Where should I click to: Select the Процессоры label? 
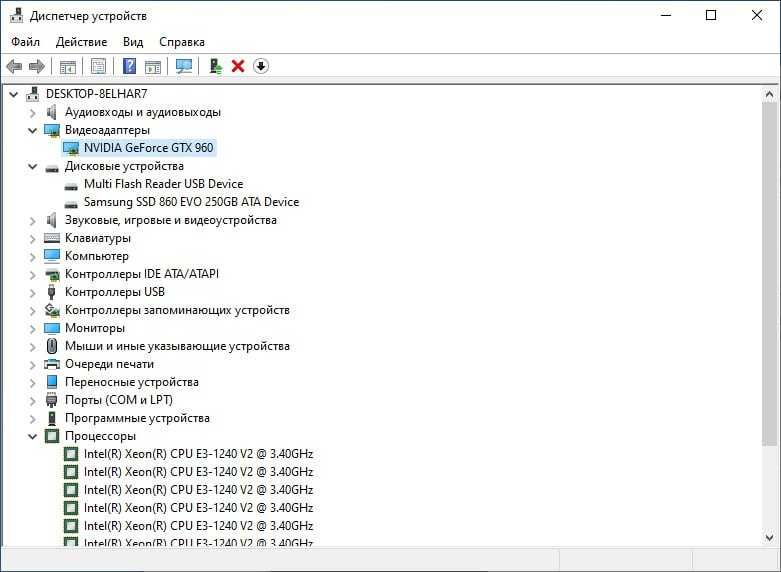pos(100,436)
